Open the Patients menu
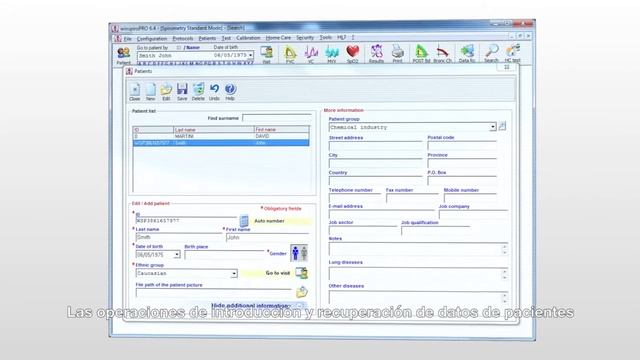Image resolution: width=640 pixels, height=360 pixels. pyautogui.click(x=207, y=38)
